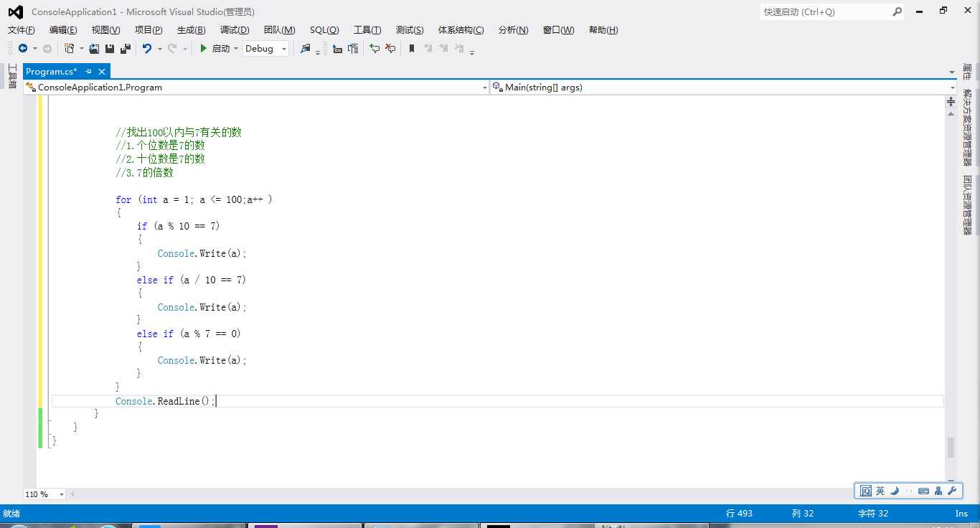Open the 测试(S) menu
The height and width of the screenshot is (528, 980).
tap(410, 29)
